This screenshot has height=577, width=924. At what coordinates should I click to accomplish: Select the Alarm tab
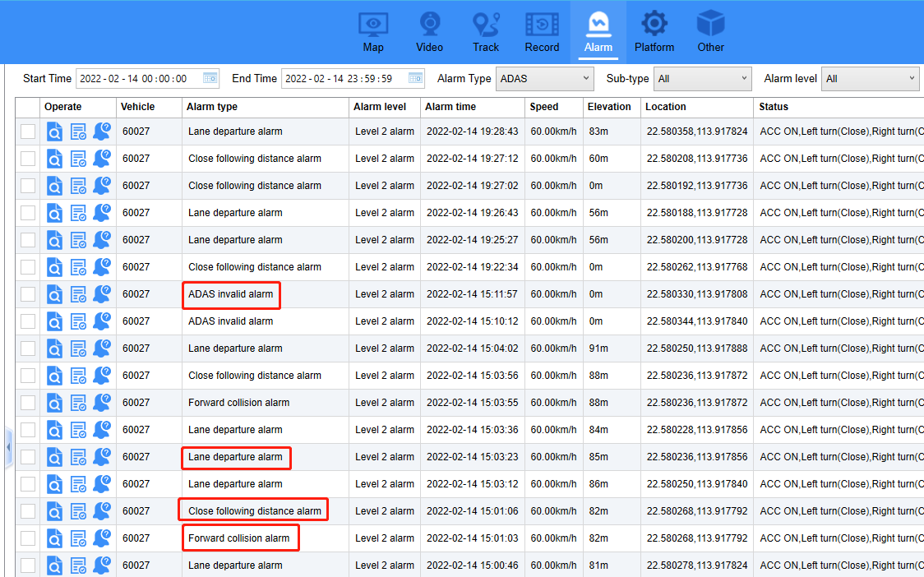click(598, 32)
